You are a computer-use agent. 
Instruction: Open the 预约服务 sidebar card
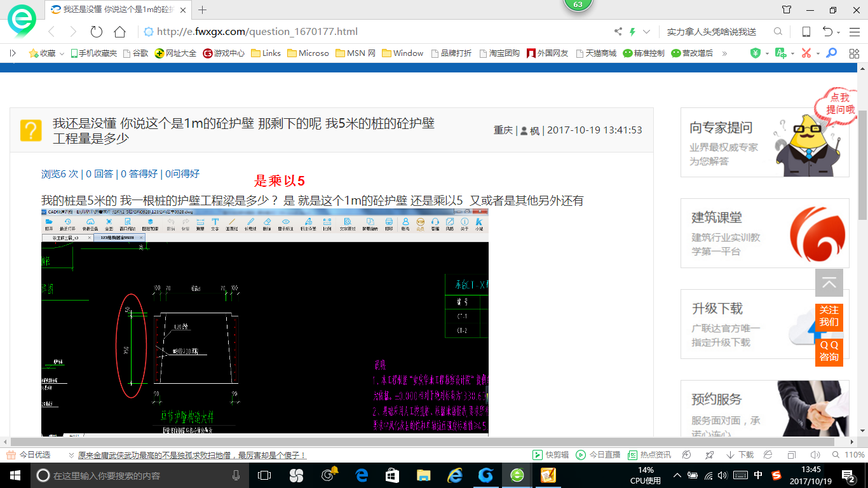point(764,409)
